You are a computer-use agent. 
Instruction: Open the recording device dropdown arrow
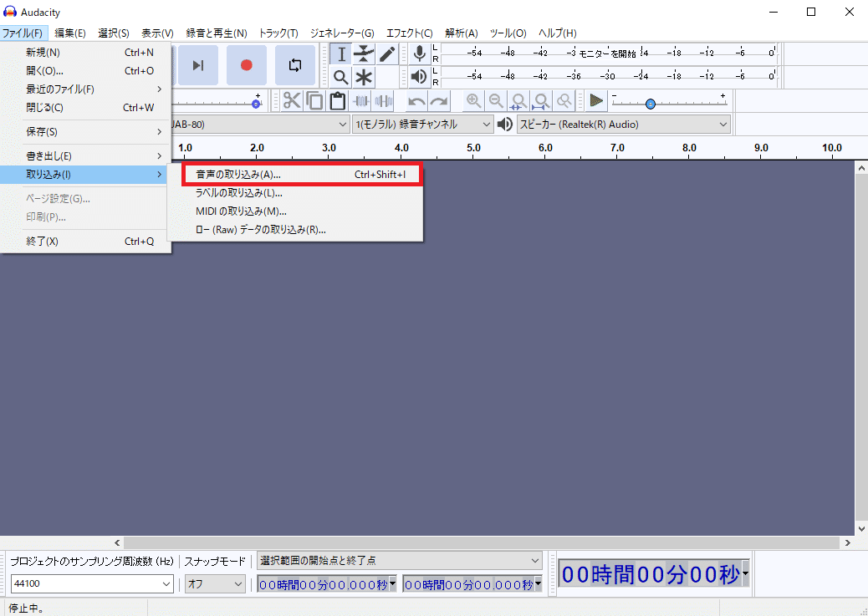pos(343,125)
